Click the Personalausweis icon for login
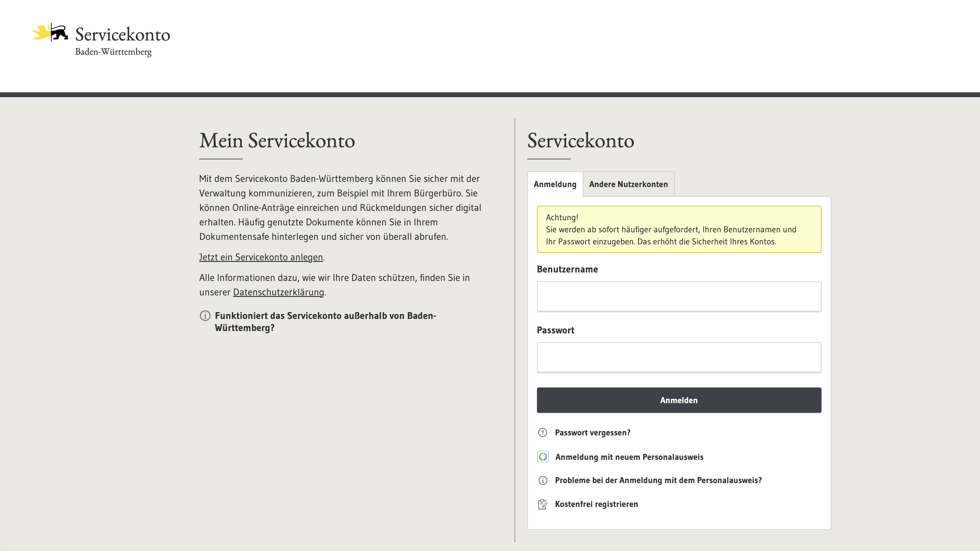This screenshot has width=980, height=551. coord(542,456)
